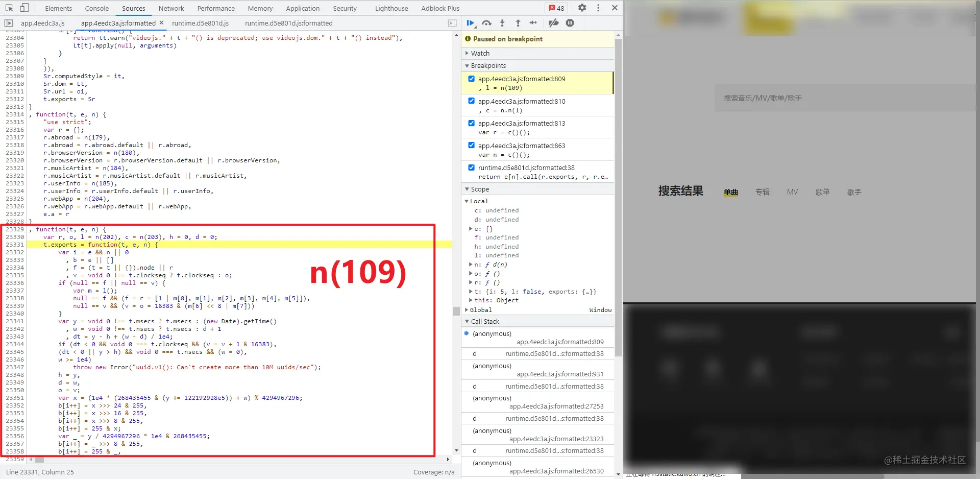This screenshot has height=479, width=980.
Task: Close the app.4eedc3a.js:formatted tab
Action: (161, 22)
